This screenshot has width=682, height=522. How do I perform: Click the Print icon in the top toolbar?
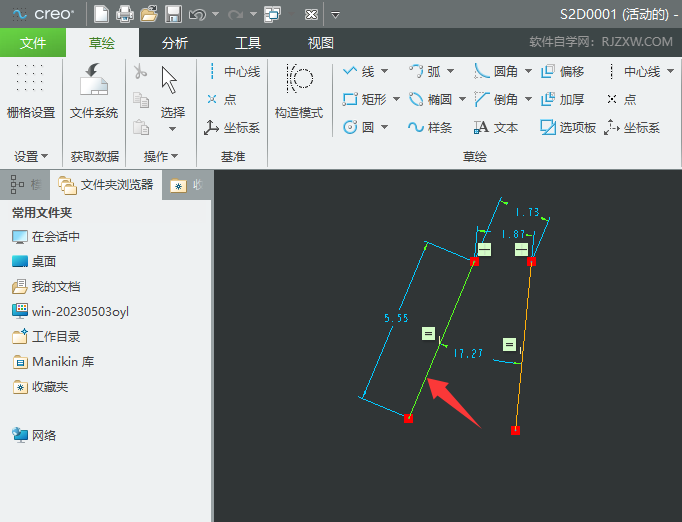pos(125,14)
